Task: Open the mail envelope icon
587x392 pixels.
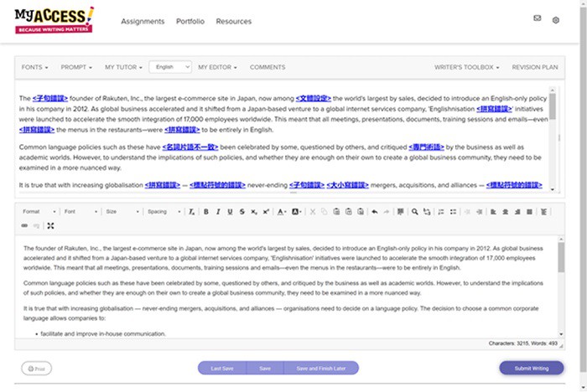Action: point(538,18)
